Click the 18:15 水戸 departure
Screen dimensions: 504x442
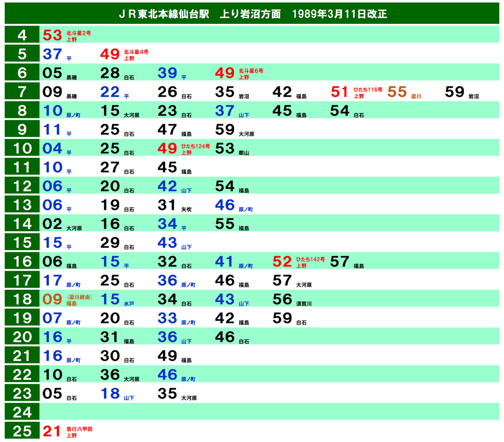point(117,300)
